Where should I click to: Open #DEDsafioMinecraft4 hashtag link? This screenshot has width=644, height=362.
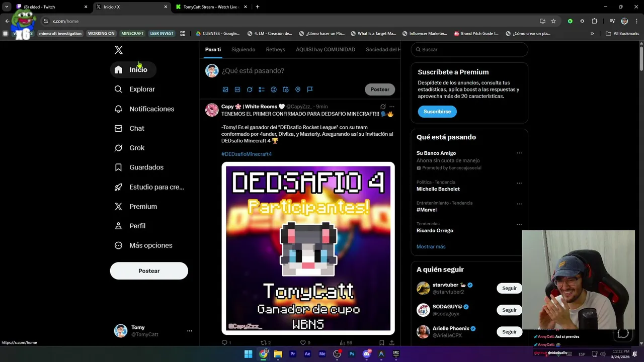(247, 154)
